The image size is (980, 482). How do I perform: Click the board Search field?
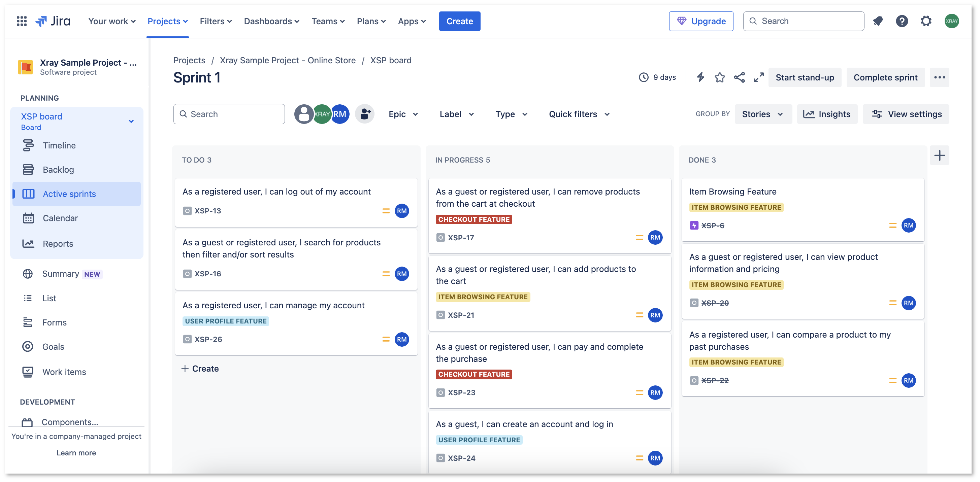point(229,114)
